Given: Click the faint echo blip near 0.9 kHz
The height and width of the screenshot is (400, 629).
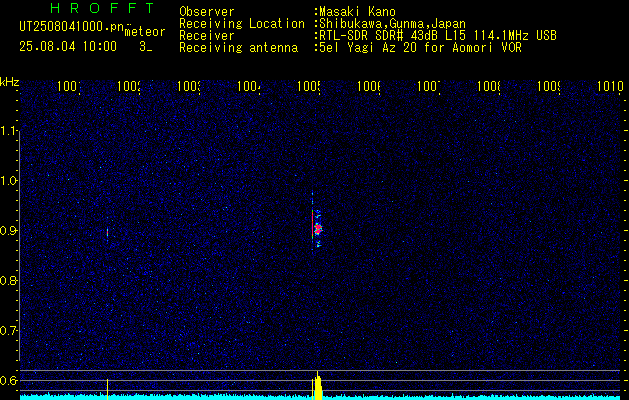Looking at the screenshot, I should pyautogui.click(x=108, y=232).
